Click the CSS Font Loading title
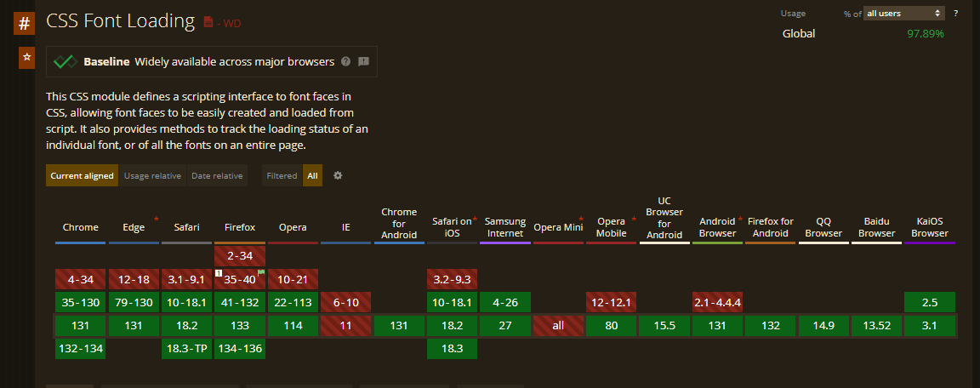 pyautogui.click(x=121, y=21)
